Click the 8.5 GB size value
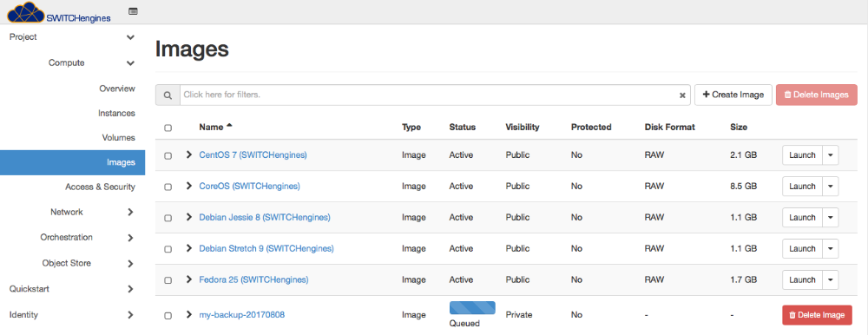 744,186
